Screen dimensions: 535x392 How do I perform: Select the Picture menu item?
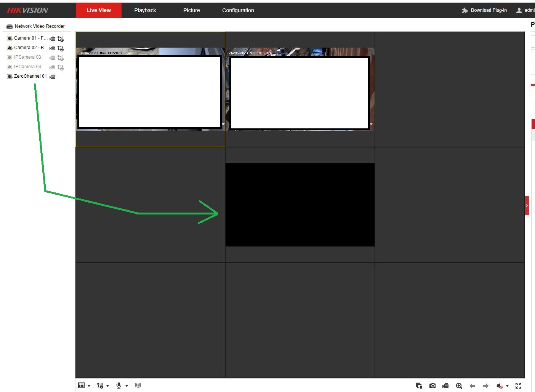(191, 10)
